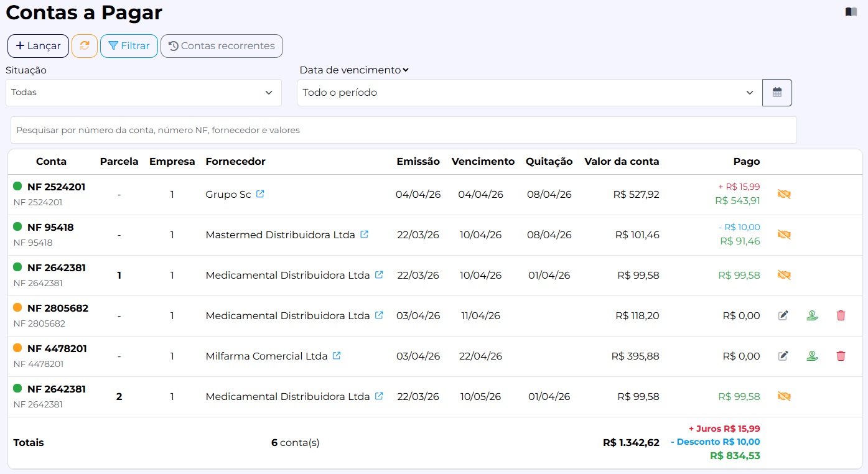Change the Data de vencimento filter type

354,70
